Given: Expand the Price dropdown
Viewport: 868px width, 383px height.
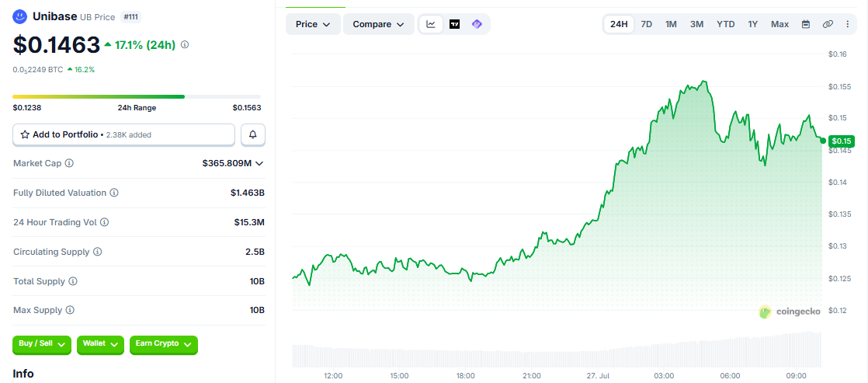Looking at the screenshot, I should pos(314,24).
